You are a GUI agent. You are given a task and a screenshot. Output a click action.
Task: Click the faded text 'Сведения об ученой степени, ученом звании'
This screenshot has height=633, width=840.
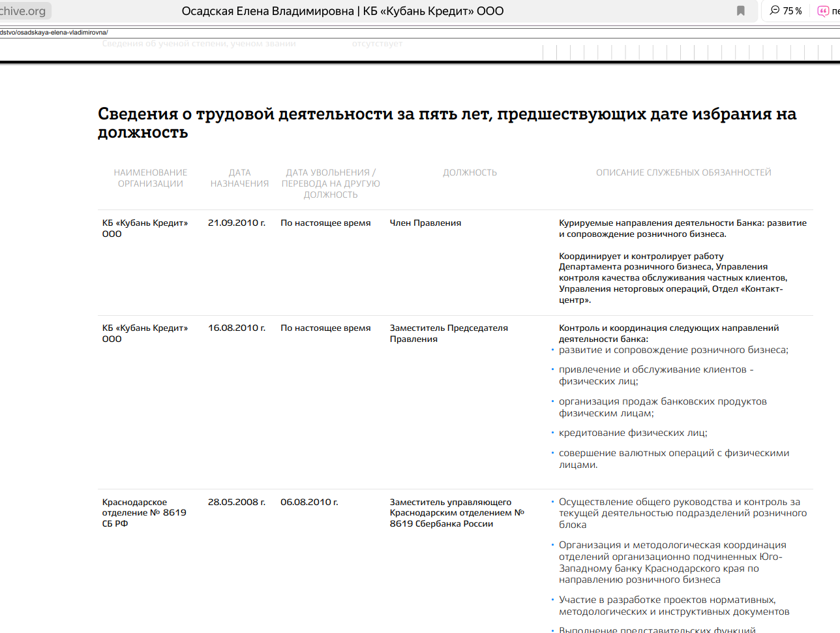click(199, 44)
